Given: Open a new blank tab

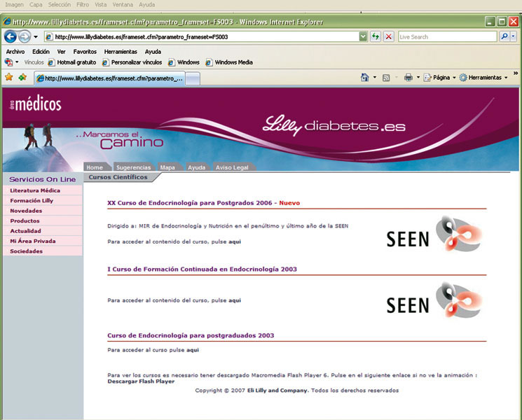Looking at the screenshot, I should pos(193,79).
